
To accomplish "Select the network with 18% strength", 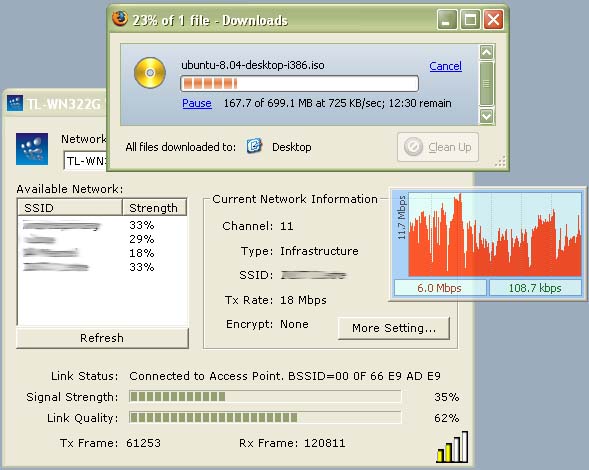I will point(102,253).
